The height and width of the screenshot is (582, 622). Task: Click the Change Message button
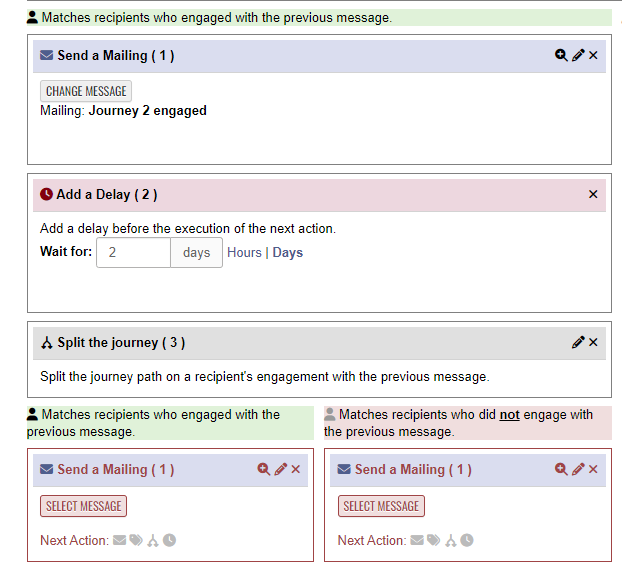[86, 91]
